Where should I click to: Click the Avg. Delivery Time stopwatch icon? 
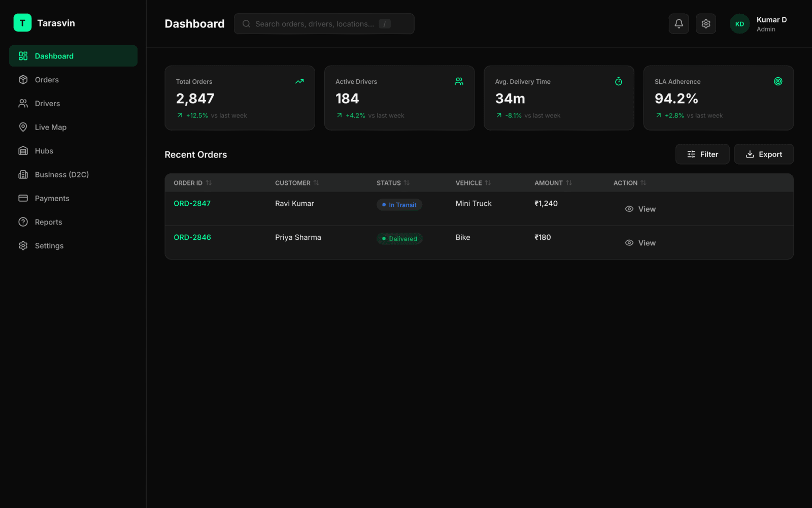[619, 81]
